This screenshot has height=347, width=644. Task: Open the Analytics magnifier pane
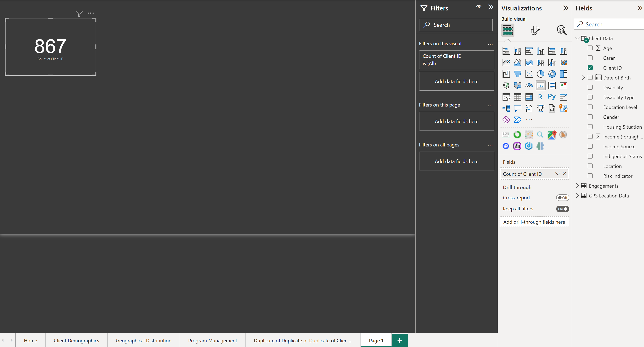[562, 30]
